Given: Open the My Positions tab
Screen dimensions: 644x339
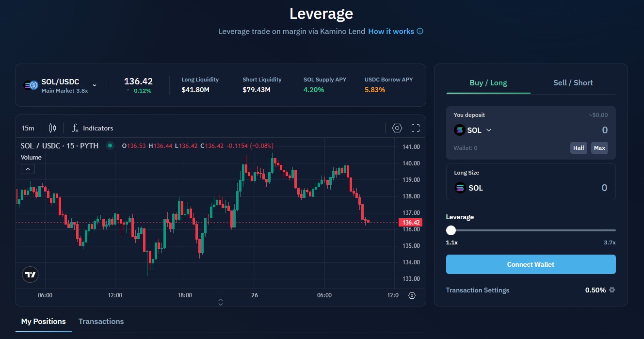Looking at the screenshot, I should [43, 322].
